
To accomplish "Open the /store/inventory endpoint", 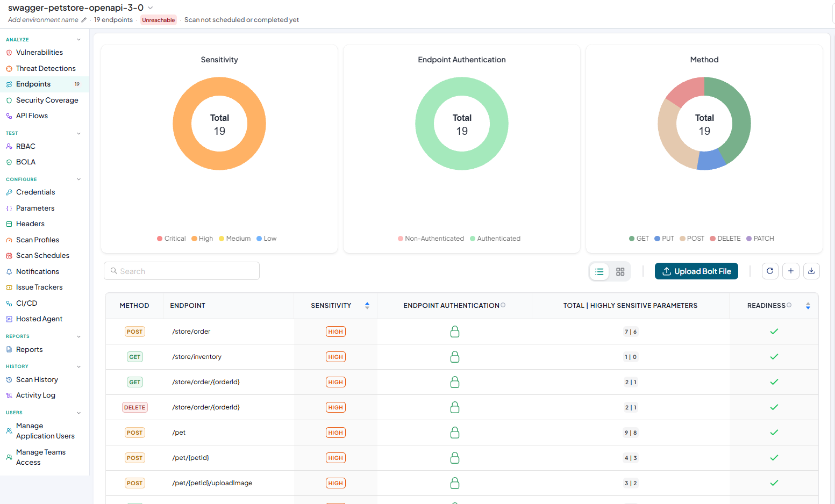I will [x=197, y=357].
